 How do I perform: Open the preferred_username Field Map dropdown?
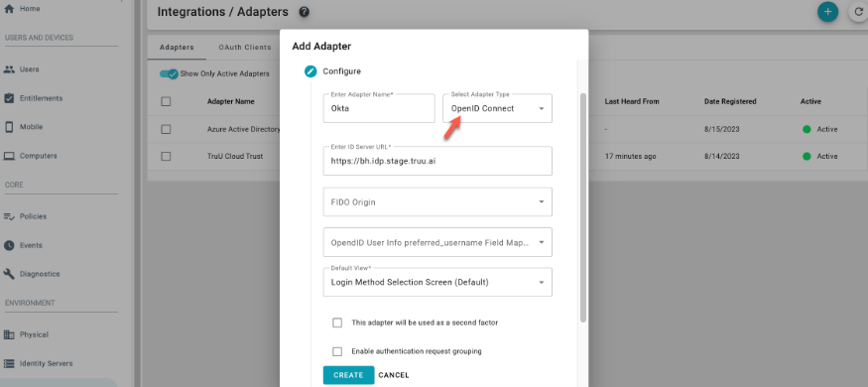pos(437,242)
